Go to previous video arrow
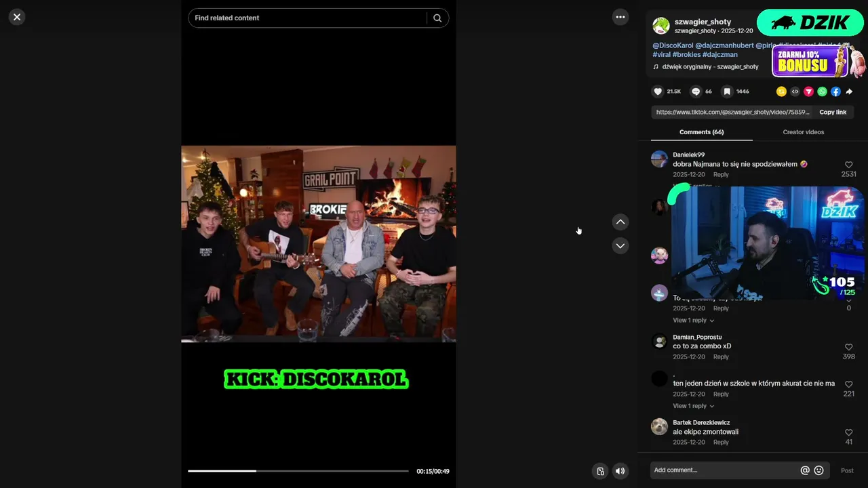868x488 pixels. (x=620, y=222)
